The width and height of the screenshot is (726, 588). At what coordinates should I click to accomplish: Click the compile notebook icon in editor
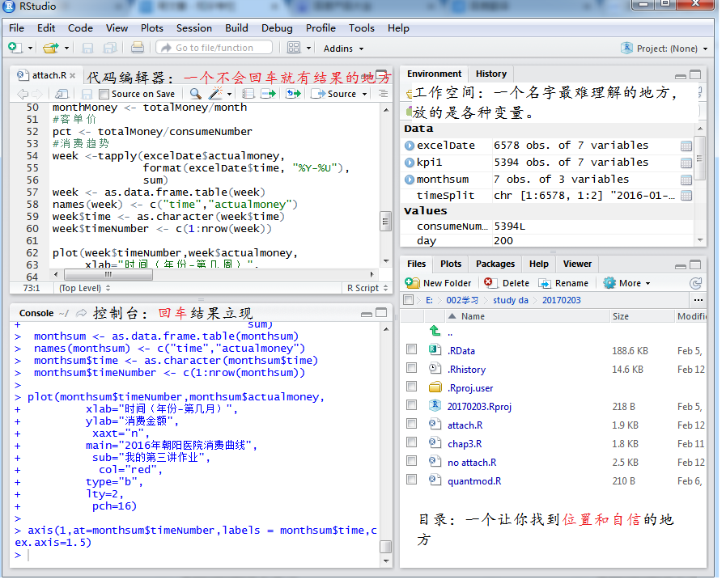[248, 94]
